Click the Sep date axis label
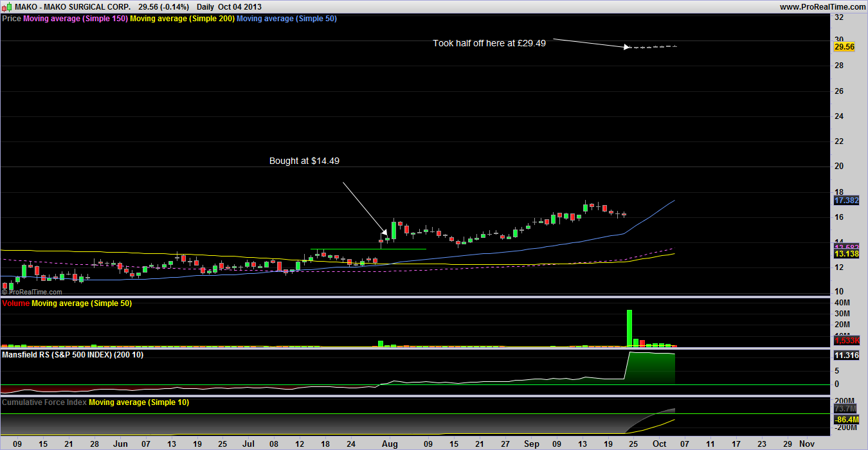The height and width of the screenshot is (450, 868). [x=533, y=444]
